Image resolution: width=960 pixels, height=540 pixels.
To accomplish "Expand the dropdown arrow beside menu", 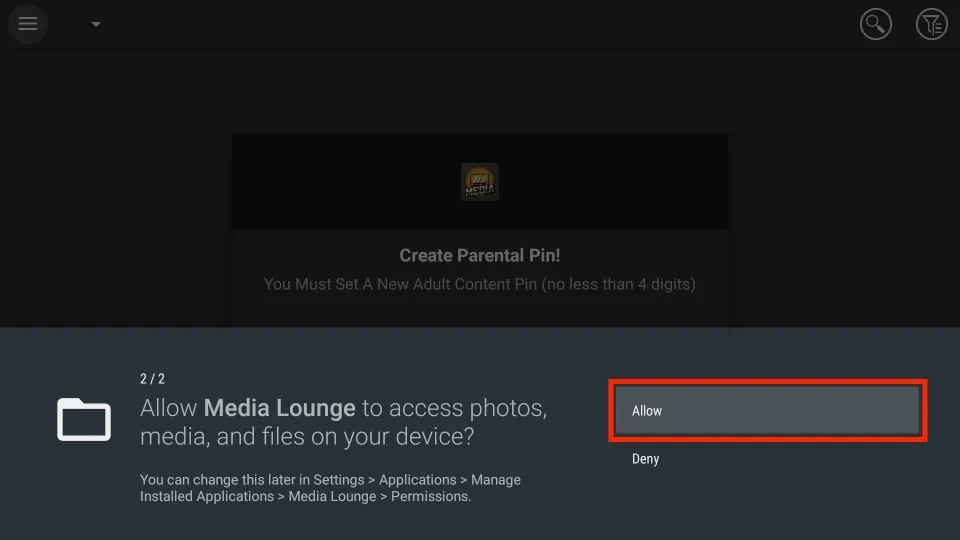I will (96, 24).
